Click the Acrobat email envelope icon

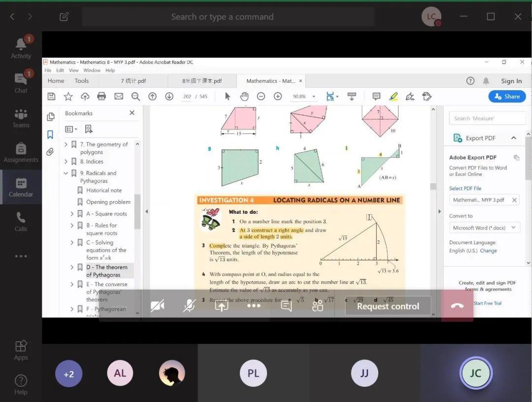118,97
